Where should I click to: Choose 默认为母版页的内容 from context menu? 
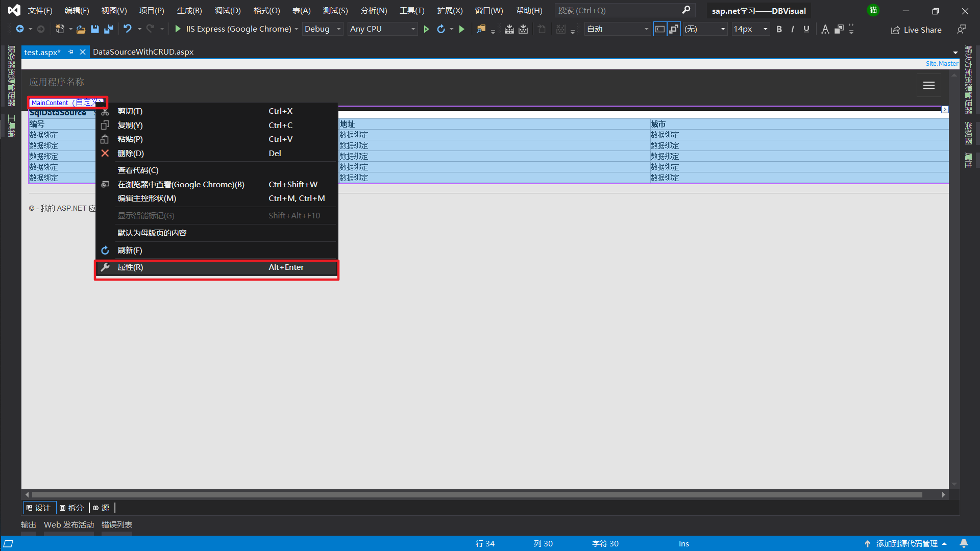217,233
